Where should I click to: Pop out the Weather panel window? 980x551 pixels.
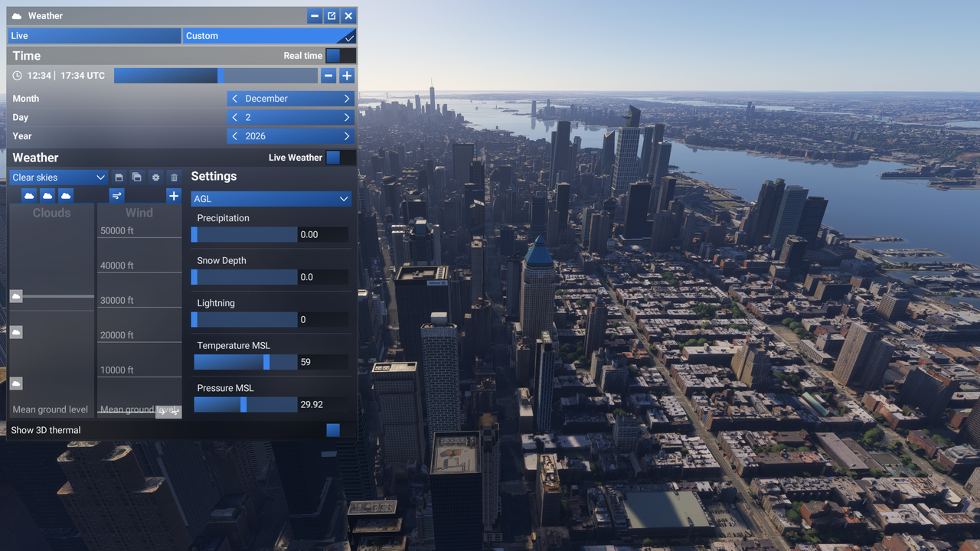[x=332, y=16]
